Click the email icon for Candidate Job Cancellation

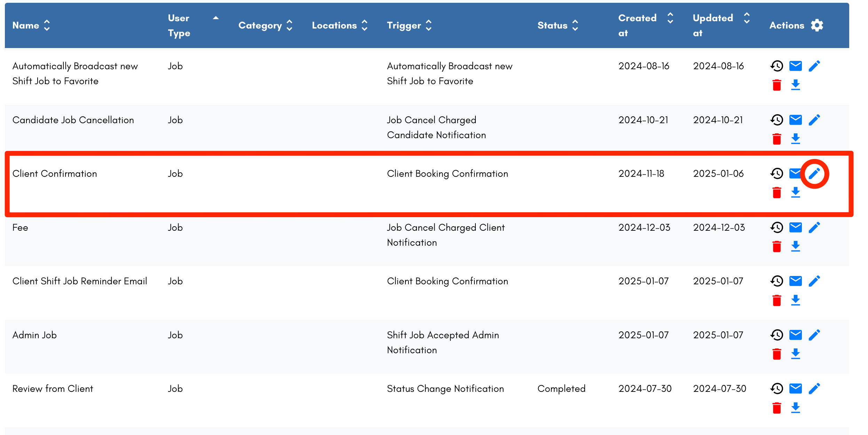coord(796,120)
